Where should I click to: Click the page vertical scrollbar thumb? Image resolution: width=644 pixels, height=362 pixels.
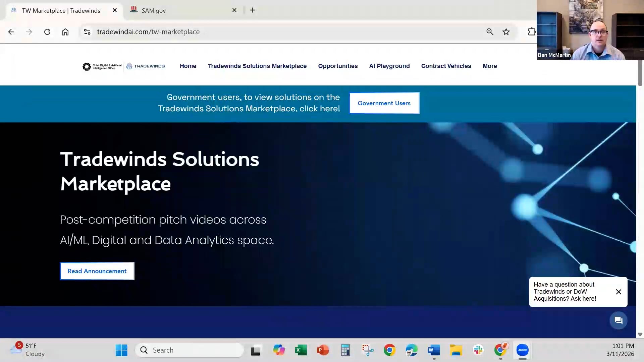pos(640,73)
